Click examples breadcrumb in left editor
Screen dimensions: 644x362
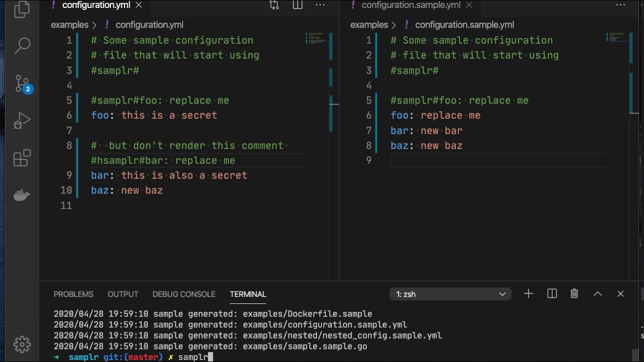click(x=69, y=25)
